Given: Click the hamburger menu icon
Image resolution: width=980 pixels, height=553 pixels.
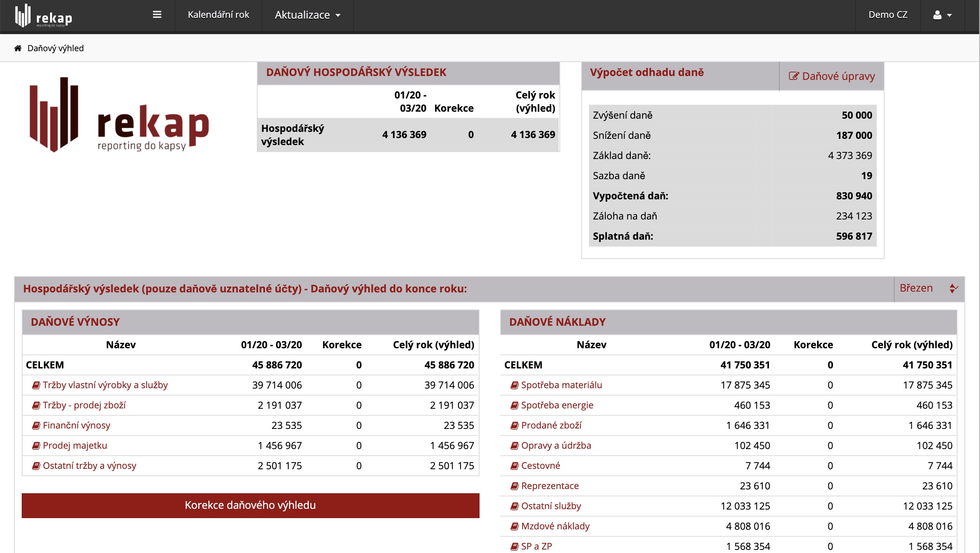Looking at the screenshot, I should point(157,15).
